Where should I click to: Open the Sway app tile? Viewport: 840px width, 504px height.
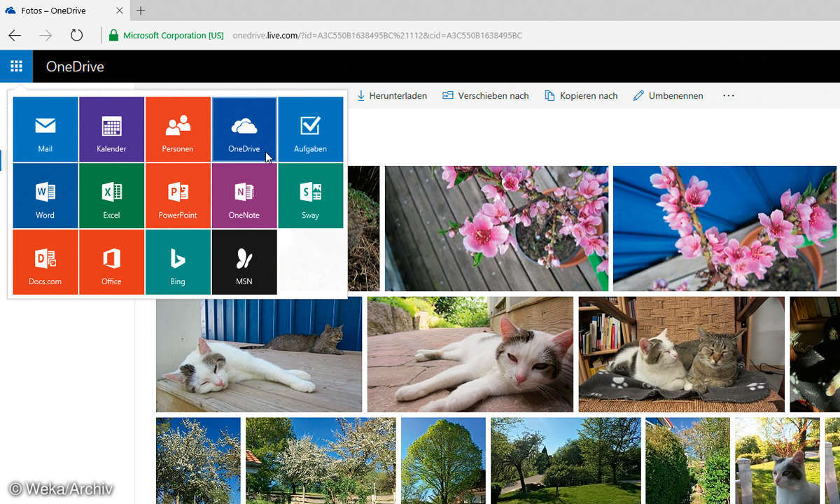(311, 196)
